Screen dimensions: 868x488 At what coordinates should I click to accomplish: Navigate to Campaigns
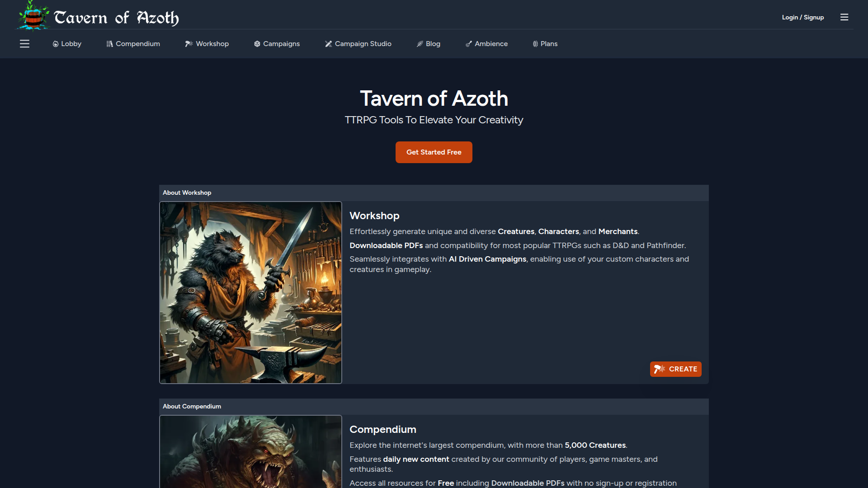click(277, 44)
